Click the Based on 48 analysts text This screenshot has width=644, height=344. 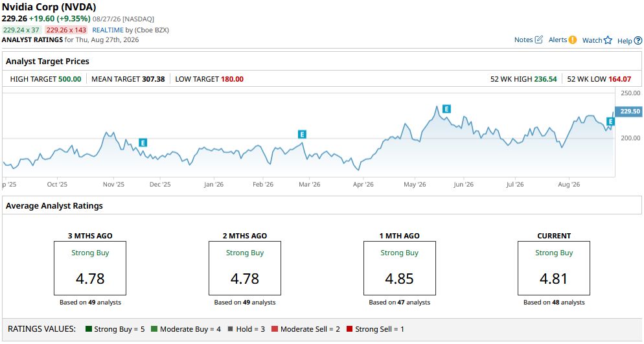tap(554, 302)
